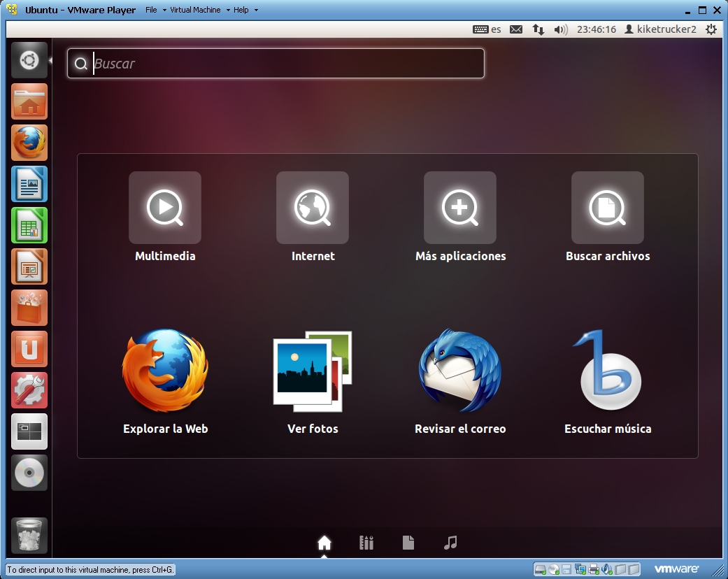This screenshot has height=579, width=728.
Task: Open LibreOffice Impress from the launcher
Action: tap(29, 266)
